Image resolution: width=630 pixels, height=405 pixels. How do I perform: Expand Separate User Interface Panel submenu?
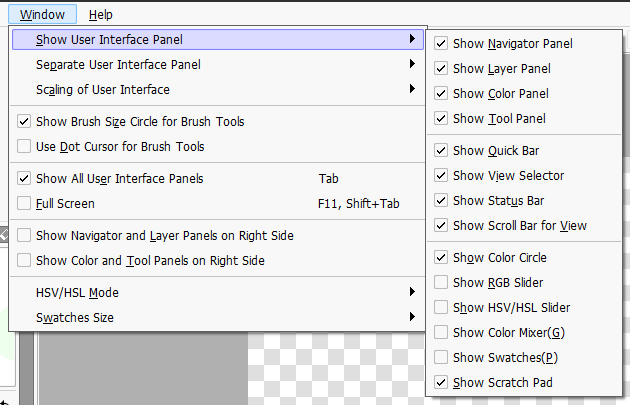pos(217,64)
